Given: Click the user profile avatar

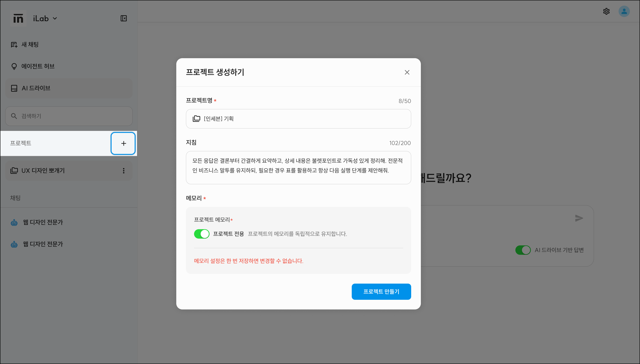Looking at the screenshot, I should coord(624,11).
